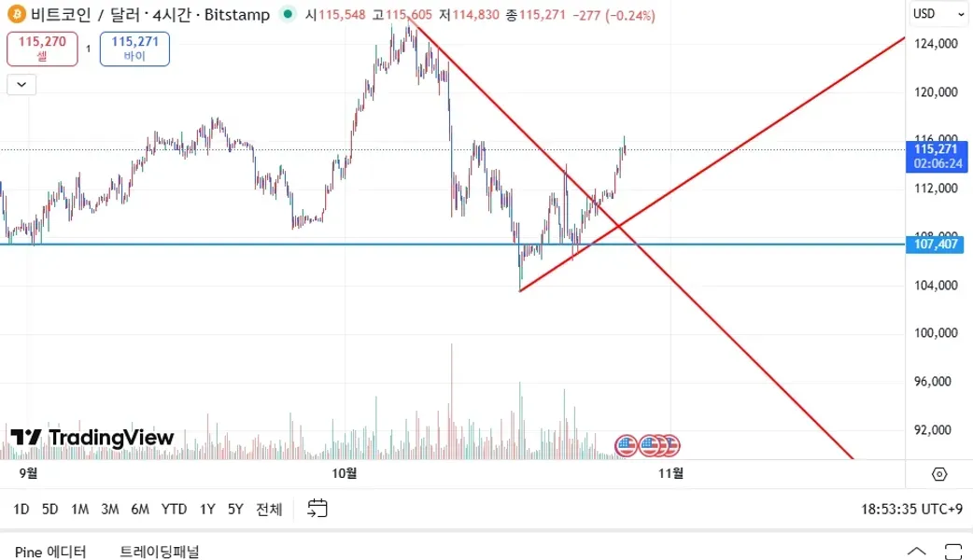Open the 트레이딩패널 tab
This screenshot has width=973, height=560.
pyautogui.click(x=160, y=552)
